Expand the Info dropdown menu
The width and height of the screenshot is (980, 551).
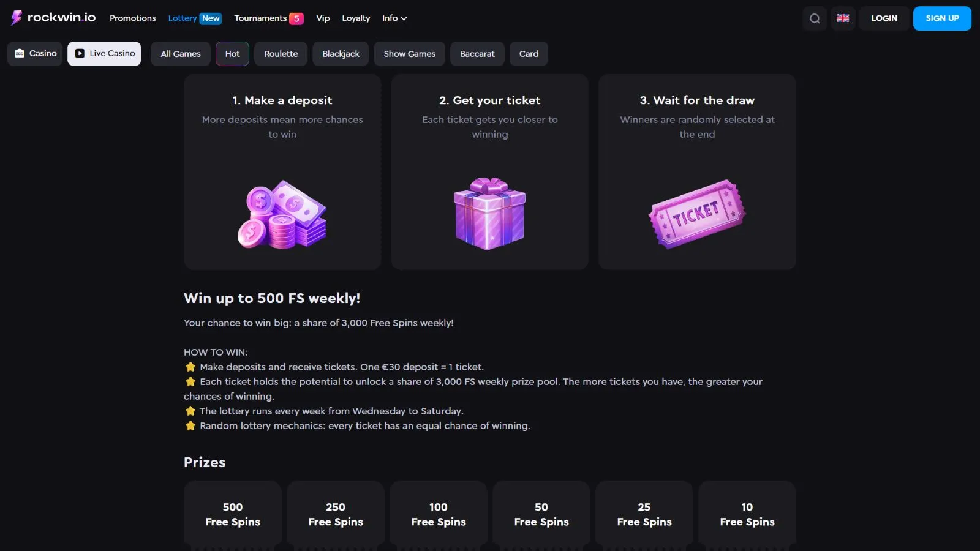(x=394, y=18)
